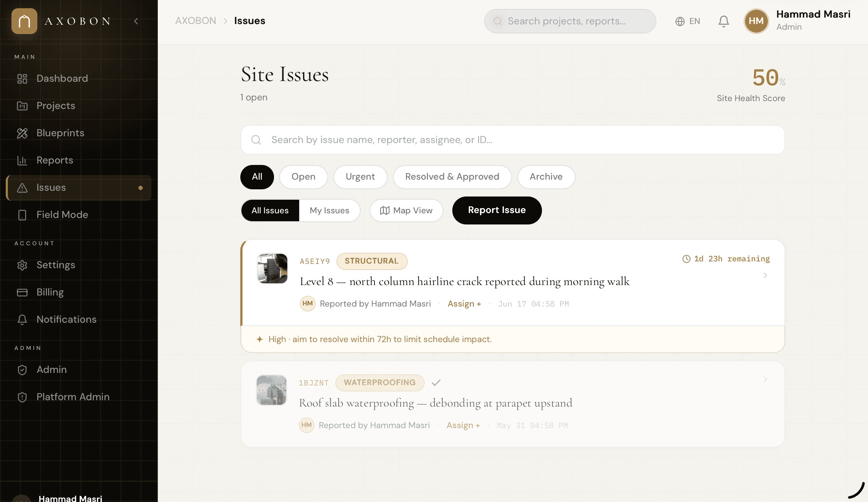This screenshot has height=502, width=868.
Task: Expand issue A5EIY9 with its chevron
Action: coord(765,275)
